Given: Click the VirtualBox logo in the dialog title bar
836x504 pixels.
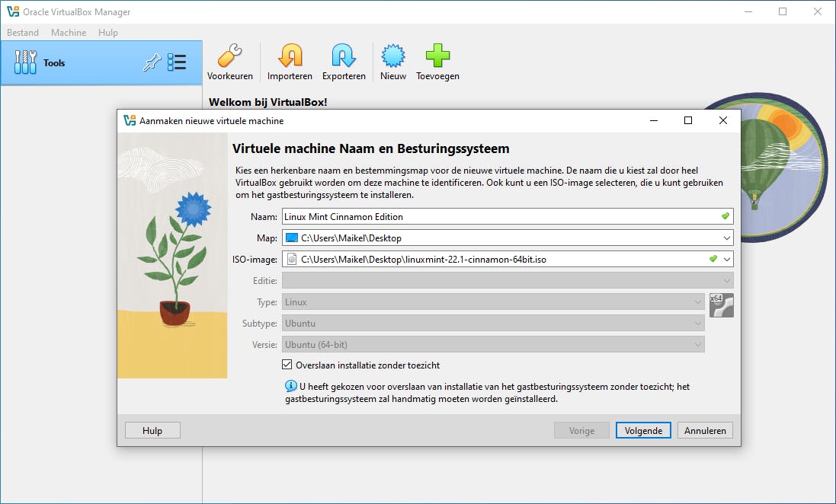Looking at the screenshot, I should point(130,120).
